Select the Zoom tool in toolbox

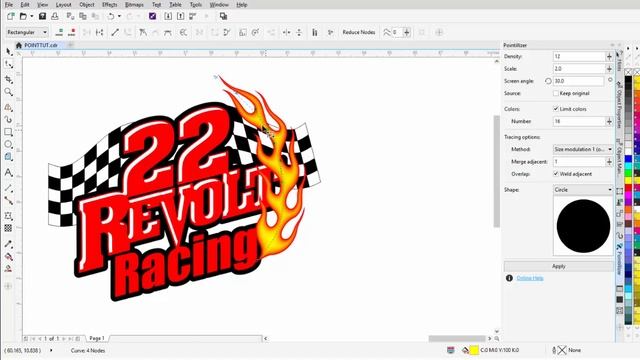click(9, 92)
